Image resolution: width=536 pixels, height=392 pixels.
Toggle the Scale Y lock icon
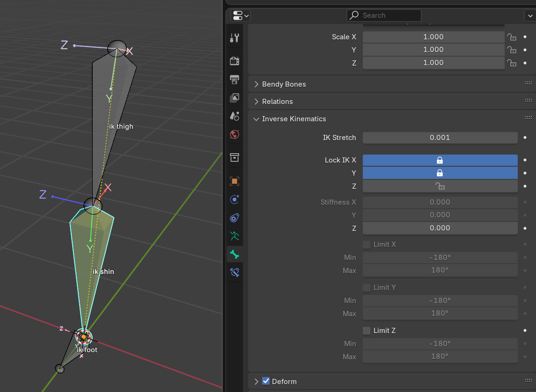click(x=512, y=50)
